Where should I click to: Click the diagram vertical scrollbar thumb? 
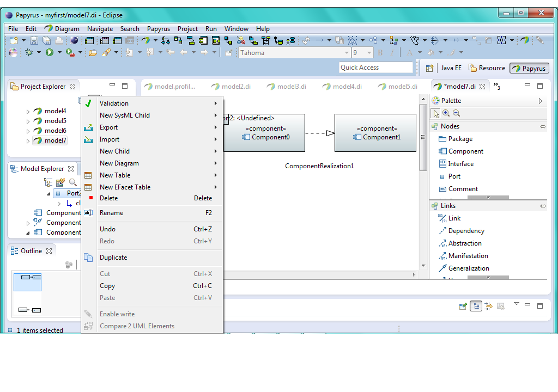(423, 137)
